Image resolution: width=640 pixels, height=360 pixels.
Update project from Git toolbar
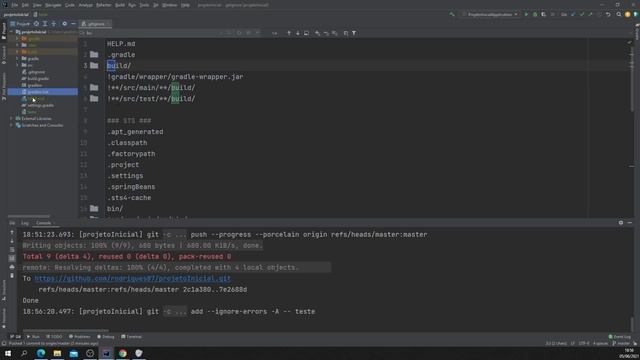(x=573, y=14)
